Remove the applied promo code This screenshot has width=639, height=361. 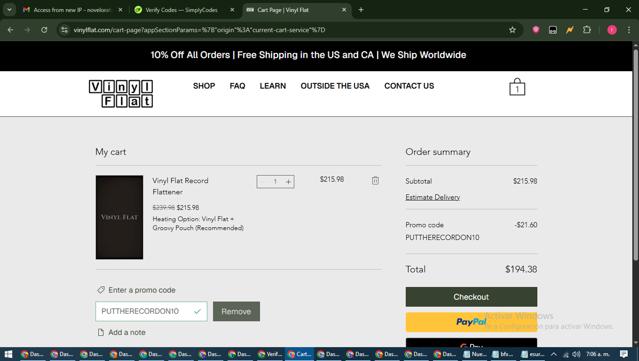point(236,311)
